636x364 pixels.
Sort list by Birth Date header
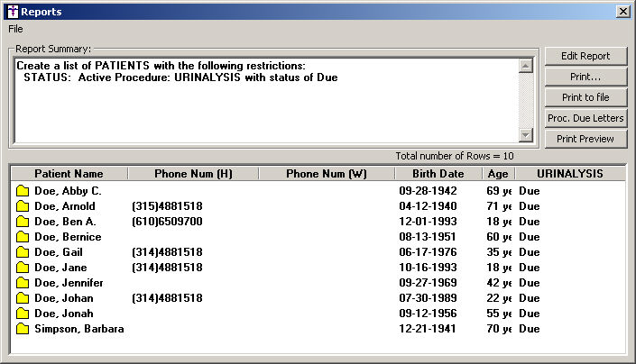pyautogui.click(x=438, y=174)
